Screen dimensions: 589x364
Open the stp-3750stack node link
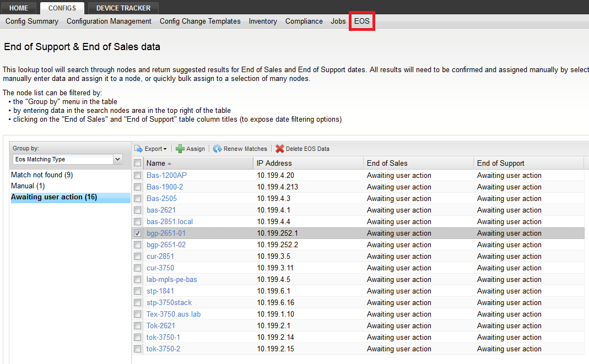(169, 302)
